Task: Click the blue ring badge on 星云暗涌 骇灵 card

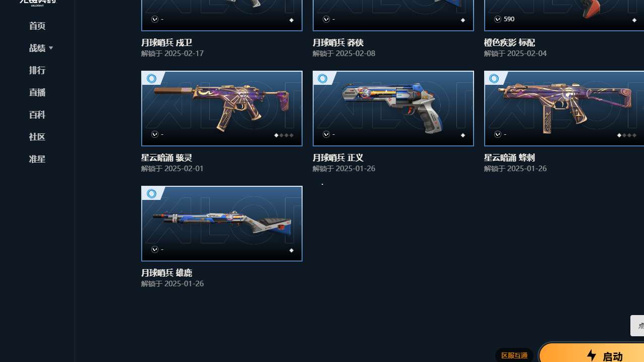Action: click(151, 78)
